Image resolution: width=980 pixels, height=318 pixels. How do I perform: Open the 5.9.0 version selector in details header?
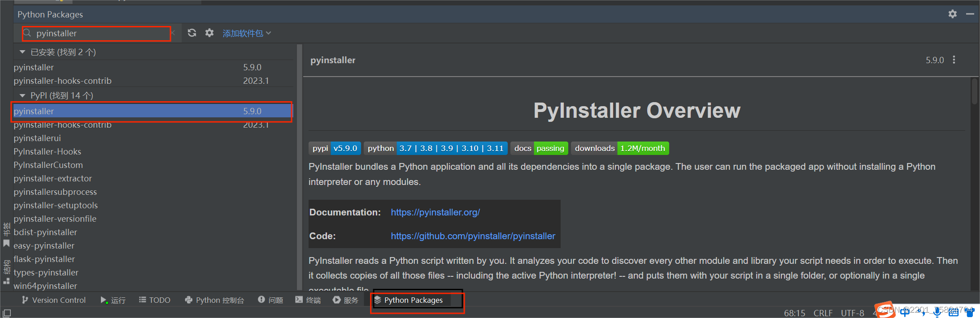pos(935,60)
